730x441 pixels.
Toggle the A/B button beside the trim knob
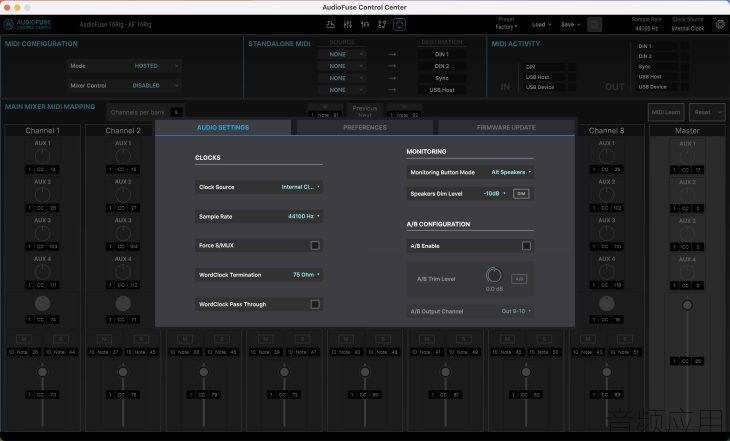coord(519,279)
